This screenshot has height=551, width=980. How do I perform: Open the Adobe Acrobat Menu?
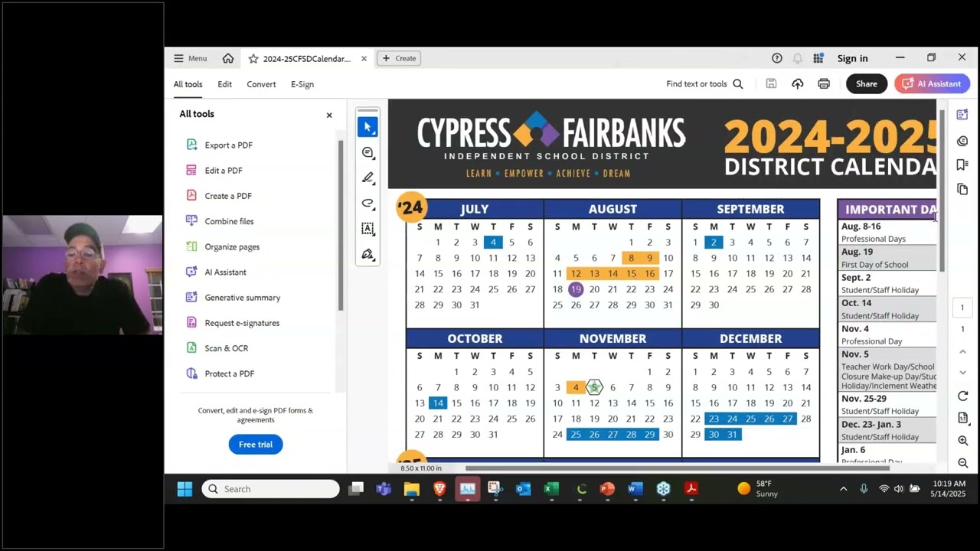[190, 58]
